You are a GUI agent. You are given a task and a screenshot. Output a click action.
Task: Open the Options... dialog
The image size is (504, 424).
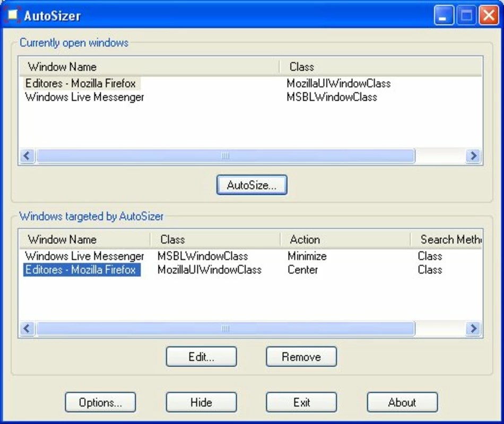100,402
